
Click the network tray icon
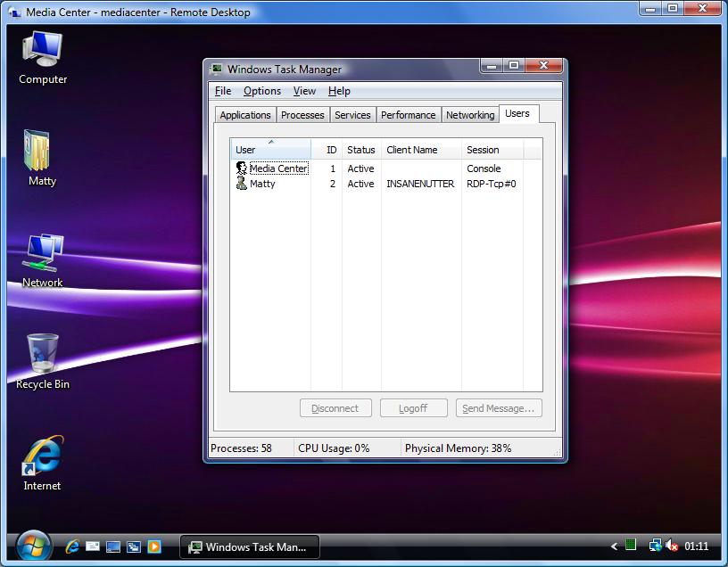(655, 546)
